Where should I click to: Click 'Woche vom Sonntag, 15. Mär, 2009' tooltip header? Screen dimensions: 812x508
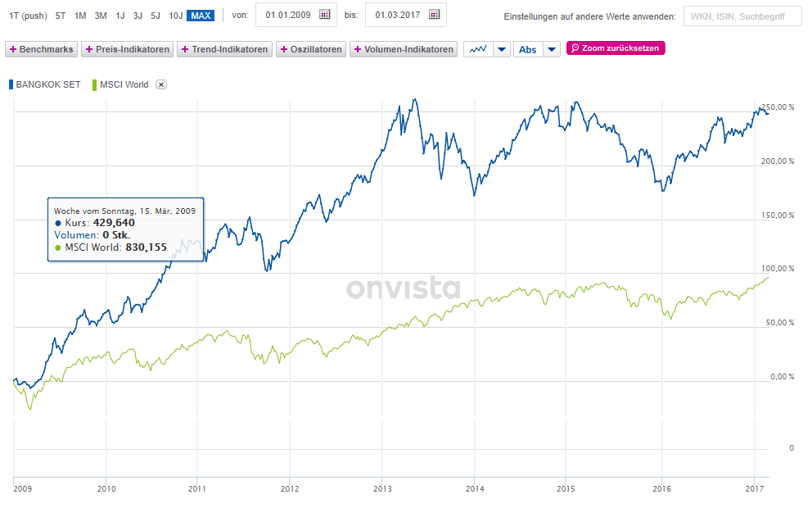pyautogui.click(x=124, y=211)
